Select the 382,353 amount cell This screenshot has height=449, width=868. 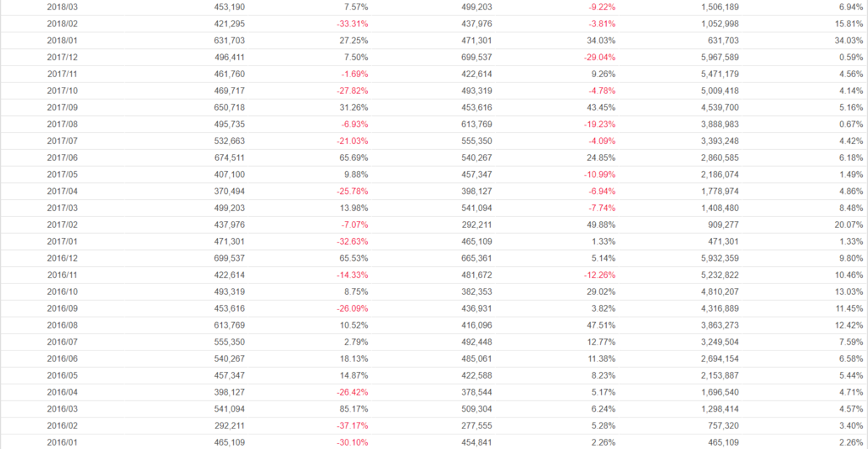tap(475, 291)
